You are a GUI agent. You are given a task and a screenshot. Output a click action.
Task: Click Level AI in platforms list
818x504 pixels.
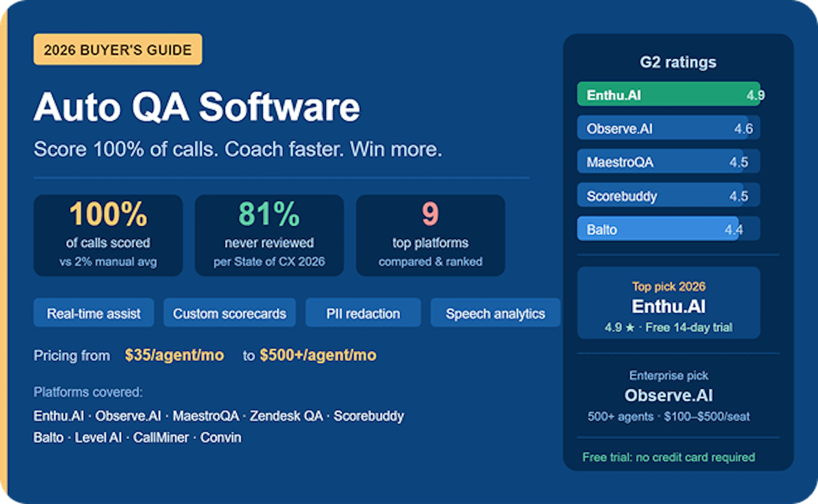[98, 438]
